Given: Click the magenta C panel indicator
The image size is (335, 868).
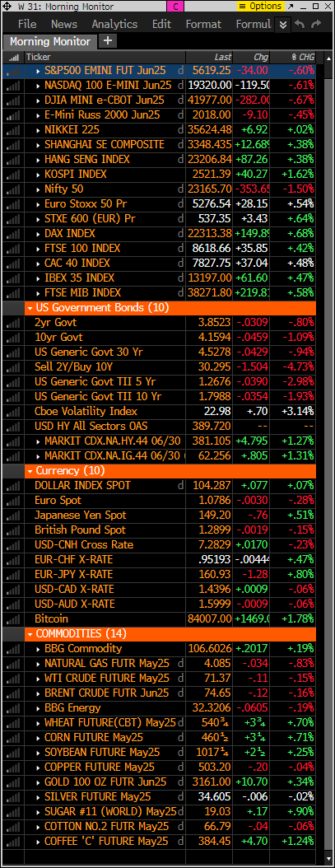Looking at the screenshot, I should [x=175, y=7].
